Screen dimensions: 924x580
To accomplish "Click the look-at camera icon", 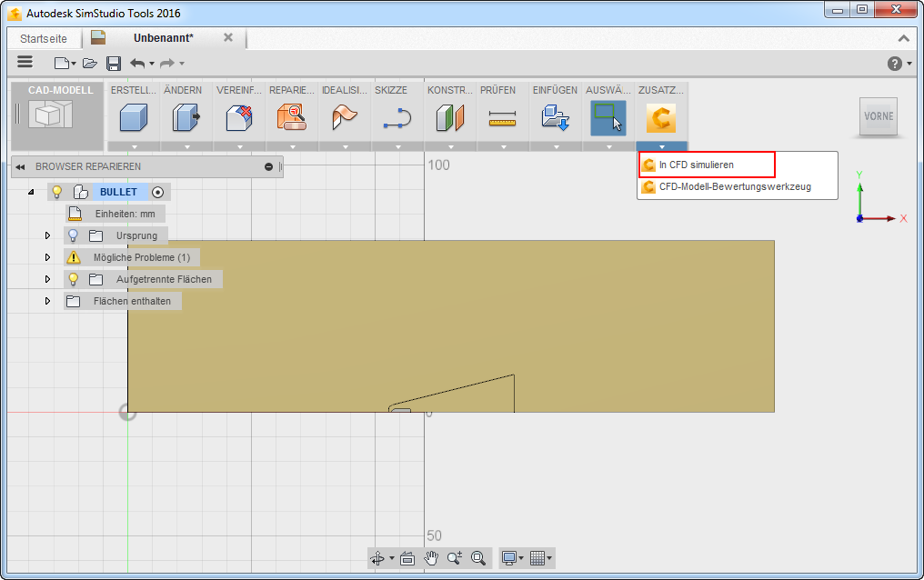I will tap(407, 557).
